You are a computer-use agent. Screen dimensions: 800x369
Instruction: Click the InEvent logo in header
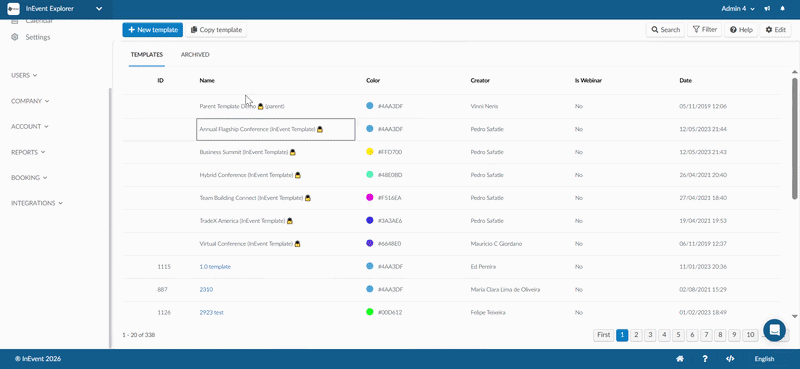pos(13,9)
